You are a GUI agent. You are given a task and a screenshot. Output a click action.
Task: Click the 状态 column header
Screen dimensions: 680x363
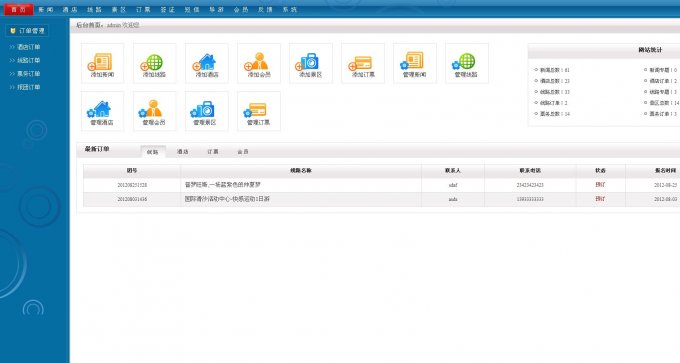pyautogui.click(x=601, y=171)
